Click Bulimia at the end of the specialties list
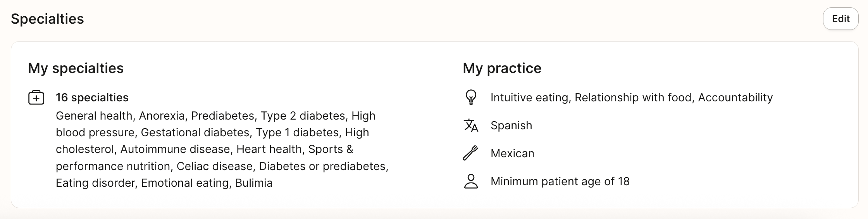 (x=254, y=183)
